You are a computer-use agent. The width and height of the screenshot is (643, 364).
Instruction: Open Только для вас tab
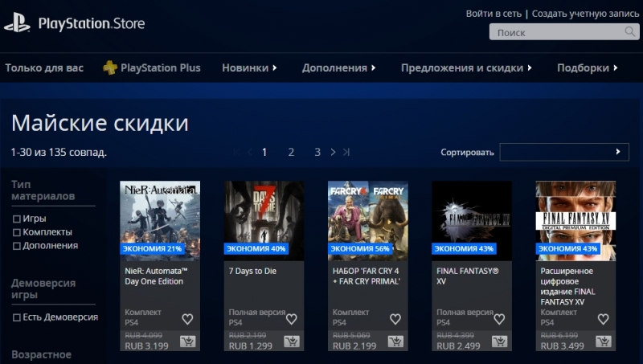pos(44,67)
